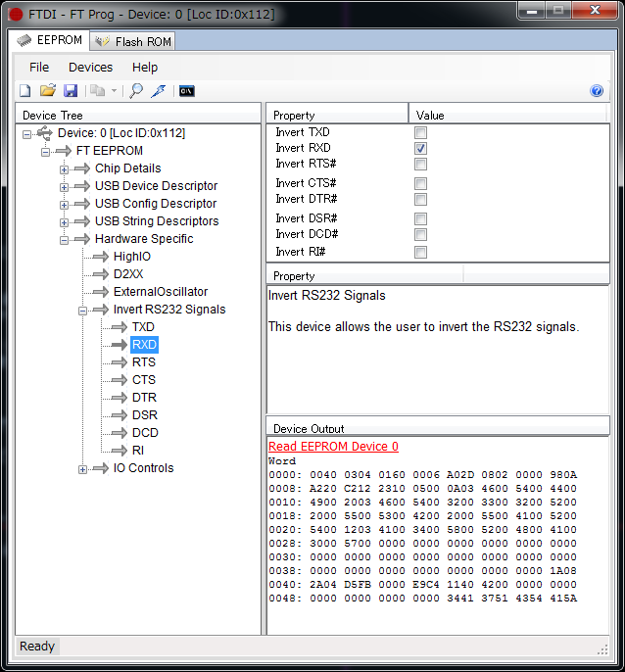Collapse the Hardware Specific node

64,240
